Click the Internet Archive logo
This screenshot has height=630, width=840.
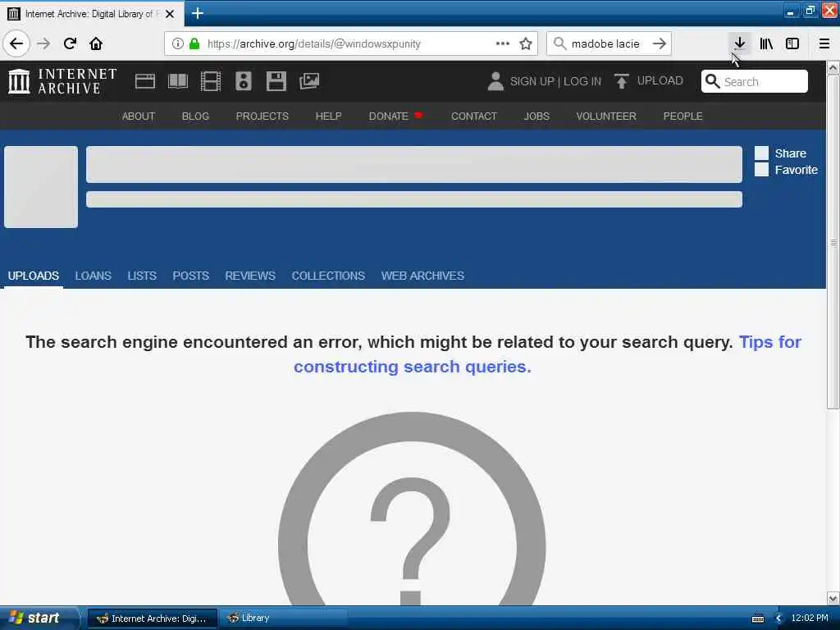62,81
